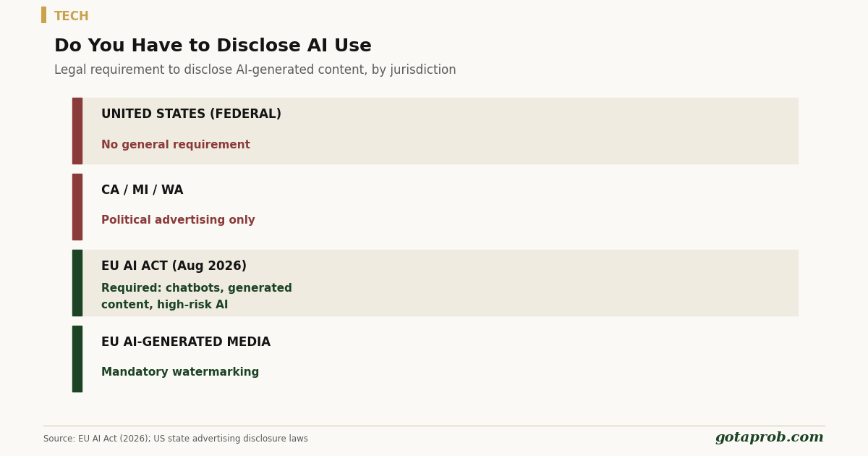Select the UNITED STATES (FEDERAL) heading
The width and height of the screenshot is (868, 456).
(191, 114)
